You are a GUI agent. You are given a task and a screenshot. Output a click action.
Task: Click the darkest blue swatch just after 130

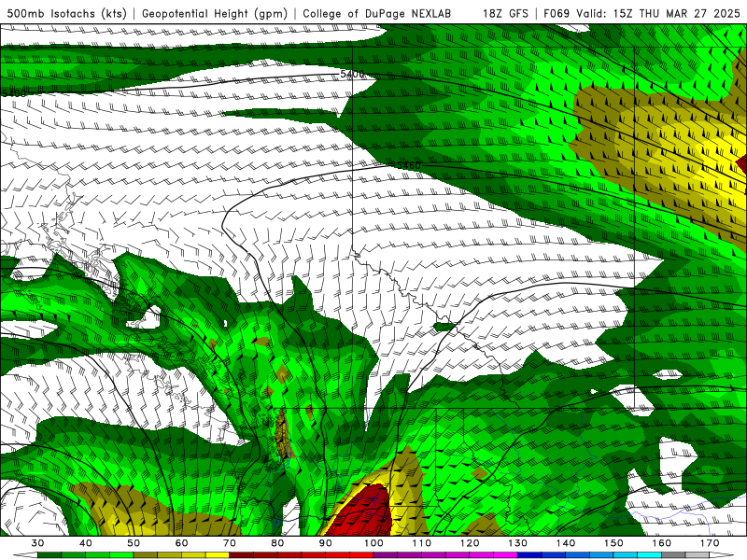529,554
